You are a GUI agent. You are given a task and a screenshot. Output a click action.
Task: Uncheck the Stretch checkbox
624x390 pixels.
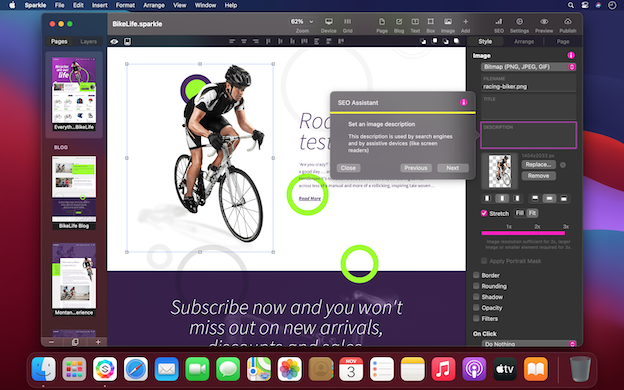coord(484,213)
